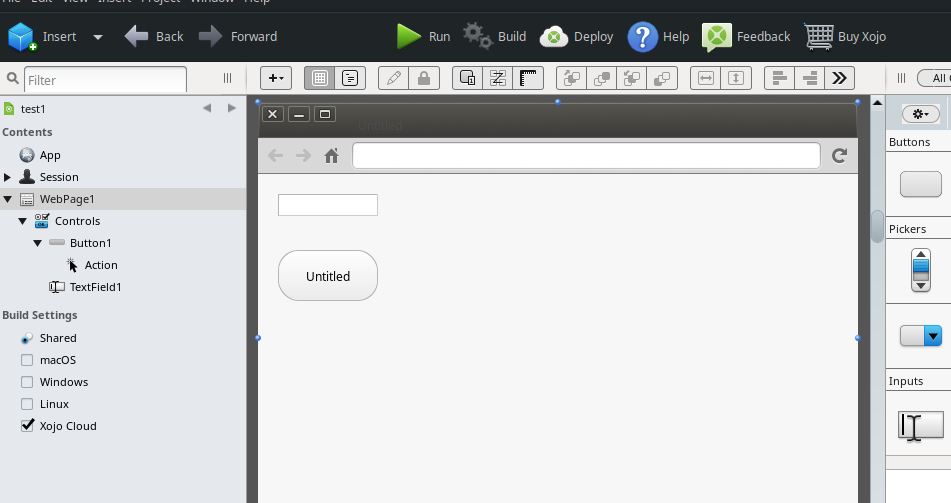The image size is (951, 503).
Task: Fill height vertically icon
Action: point(736,78)
